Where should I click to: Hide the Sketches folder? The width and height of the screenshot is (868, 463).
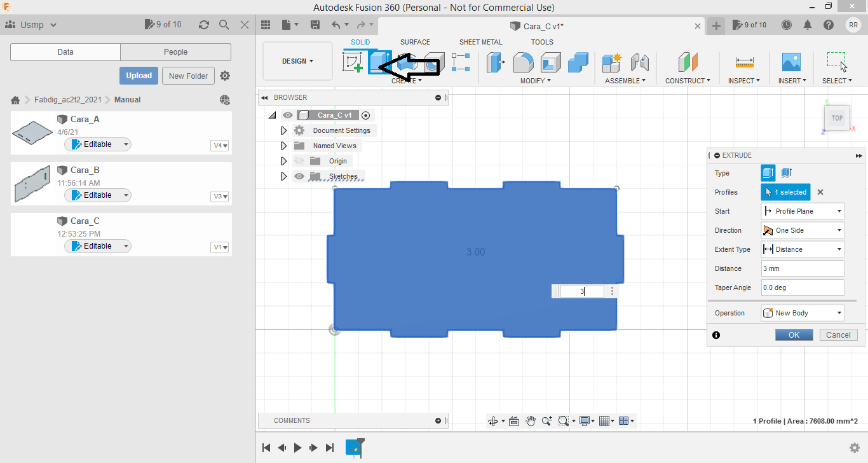(299, 176)
